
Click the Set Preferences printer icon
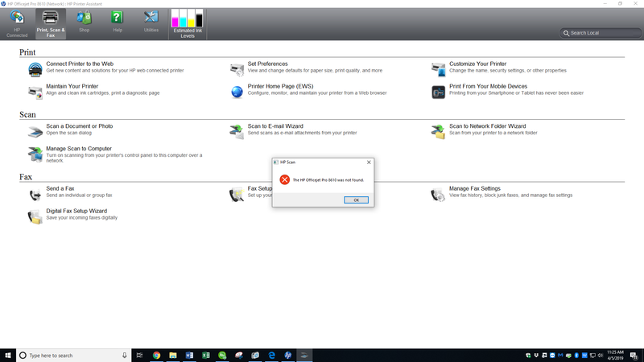tap(237, 69)
